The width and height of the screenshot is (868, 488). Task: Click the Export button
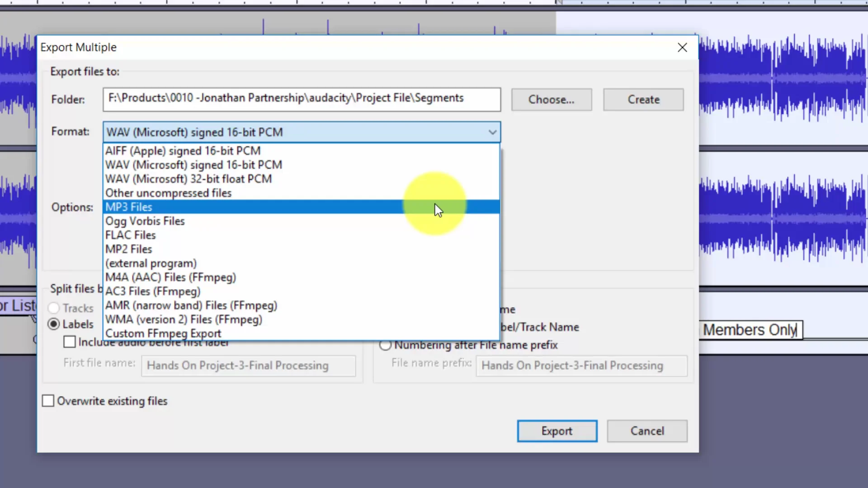(x=557, y=431)
